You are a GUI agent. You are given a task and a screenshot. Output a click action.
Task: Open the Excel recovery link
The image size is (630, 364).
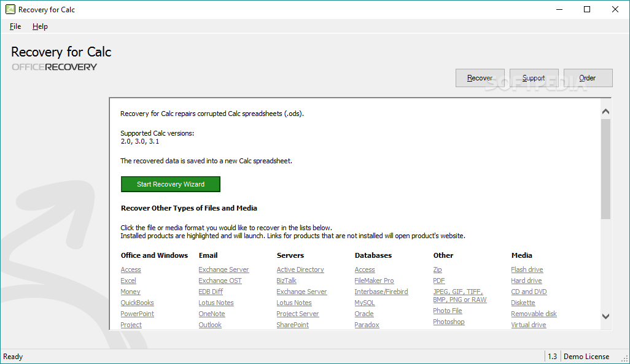(128, 281)
